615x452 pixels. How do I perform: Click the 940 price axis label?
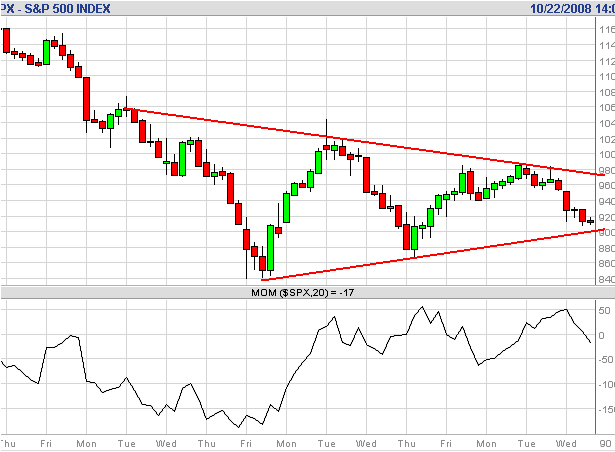607,202
